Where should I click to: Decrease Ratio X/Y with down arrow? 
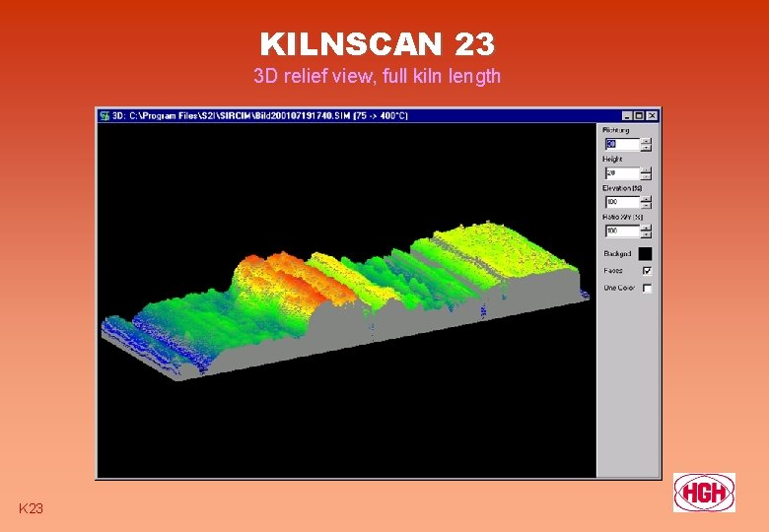click(x=647, y=234)
